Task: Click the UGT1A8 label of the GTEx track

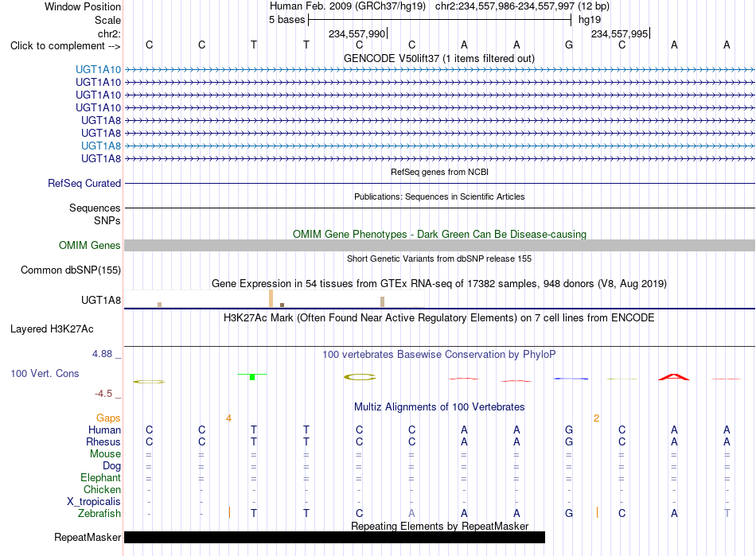Action: [x=101, y=300]
